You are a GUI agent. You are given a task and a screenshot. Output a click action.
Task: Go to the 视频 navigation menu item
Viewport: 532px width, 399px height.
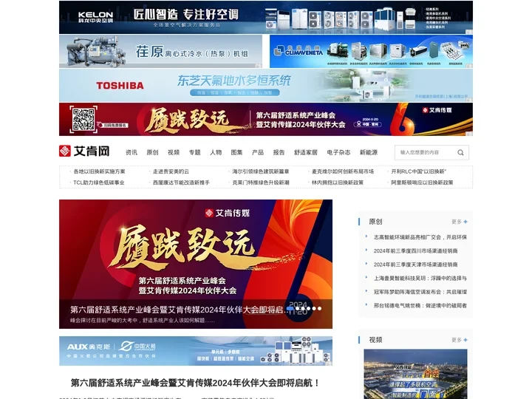pyautogui.click(x=174, y=152)
